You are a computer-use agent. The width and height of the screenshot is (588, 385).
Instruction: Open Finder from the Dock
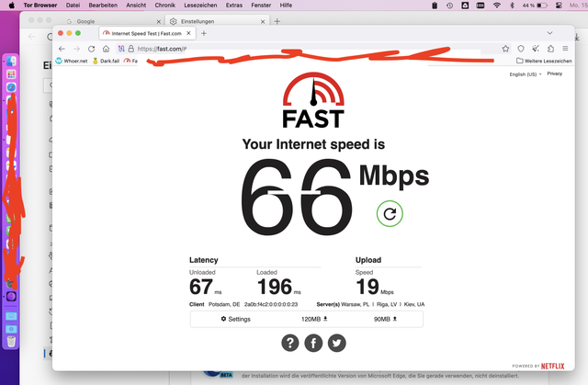tap(11, 62)
